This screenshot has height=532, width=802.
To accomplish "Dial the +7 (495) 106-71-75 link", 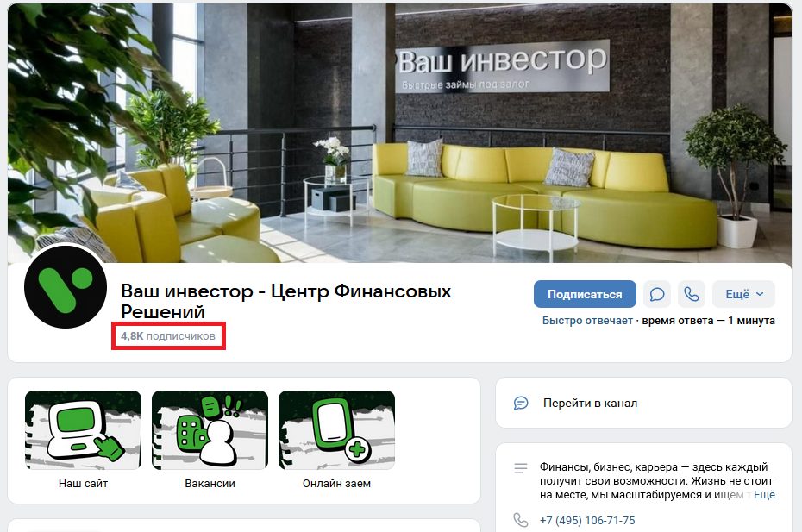I will point(587,520).
